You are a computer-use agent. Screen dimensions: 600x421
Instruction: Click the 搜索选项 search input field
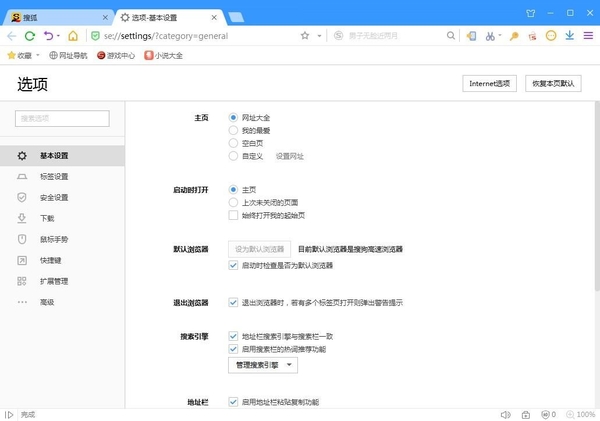[x=62, y=119]
